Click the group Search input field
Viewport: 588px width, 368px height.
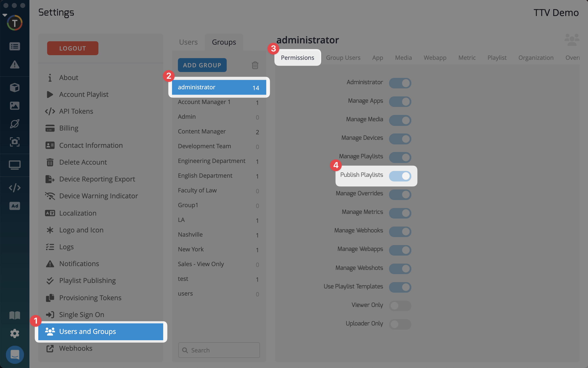pyautogui.click(x=219, y=350)
